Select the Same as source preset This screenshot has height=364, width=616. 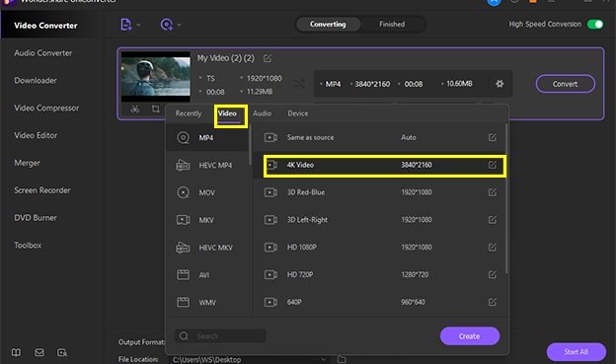point(379,137)
